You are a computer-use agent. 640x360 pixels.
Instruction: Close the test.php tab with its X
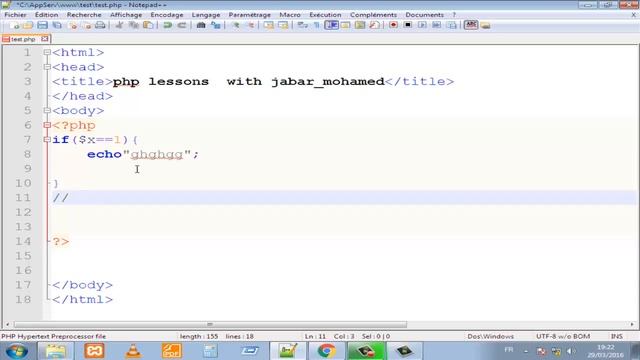point(44,39)
